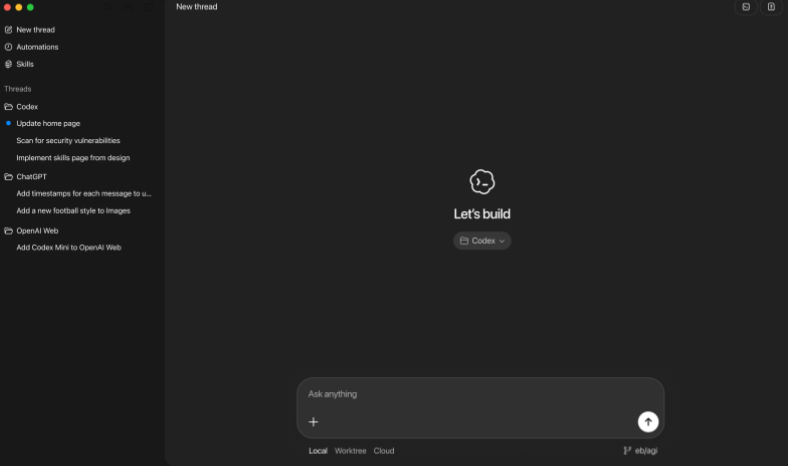The height and width of the screenshot is (466, 788).
Task: Open the Update home page thread
Action: tap(48, 124)
